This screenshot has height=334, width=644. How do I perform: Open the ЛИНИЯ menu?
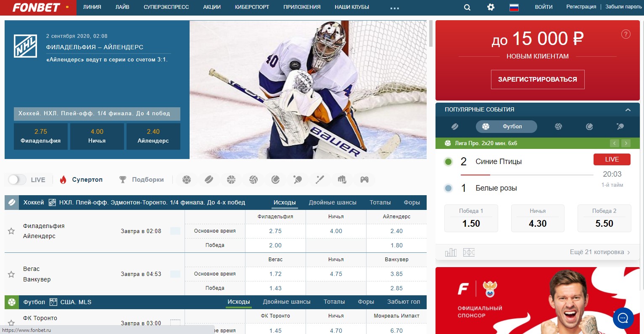(x=92, y=7)
